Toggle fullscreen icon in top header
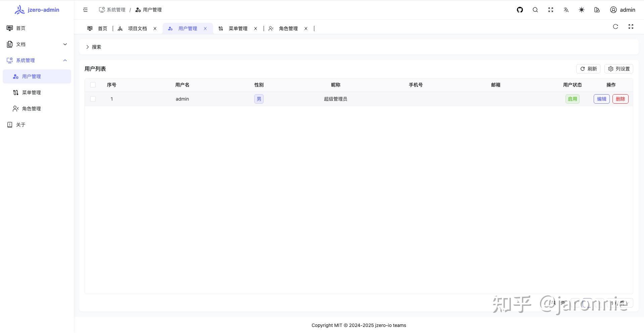Image resolution: width=644 pixels, height=333 pixels. point(551,10)
